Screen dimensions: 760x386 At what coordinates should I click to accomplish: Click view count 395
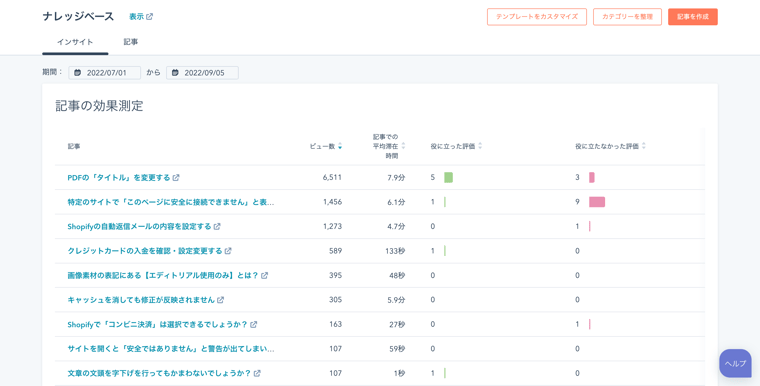pos(335,275)
